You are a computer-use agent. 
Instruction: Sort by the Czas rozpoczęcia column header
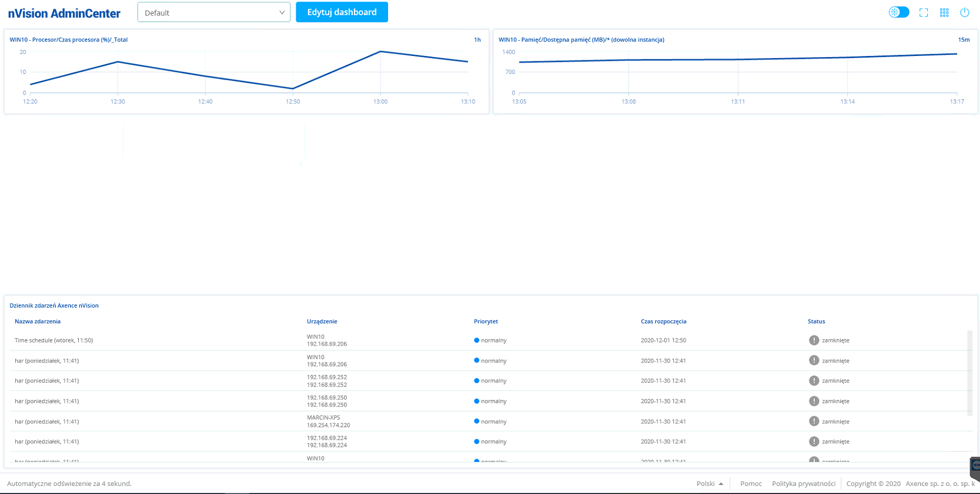[663, 321]
